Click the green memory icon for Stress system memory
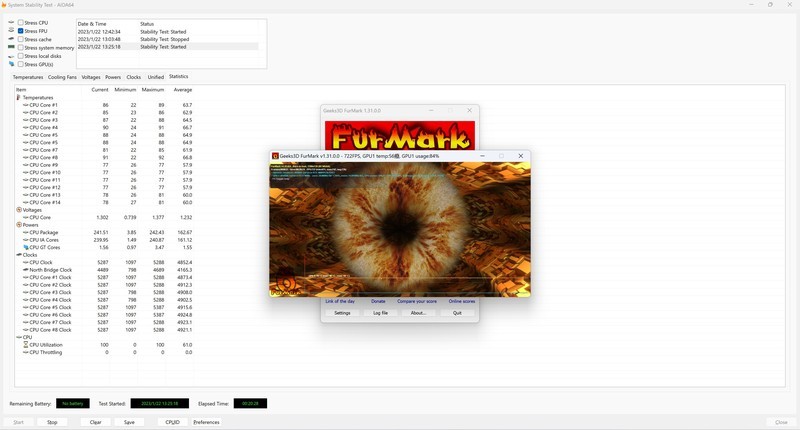800x430 pixels. 11,47
